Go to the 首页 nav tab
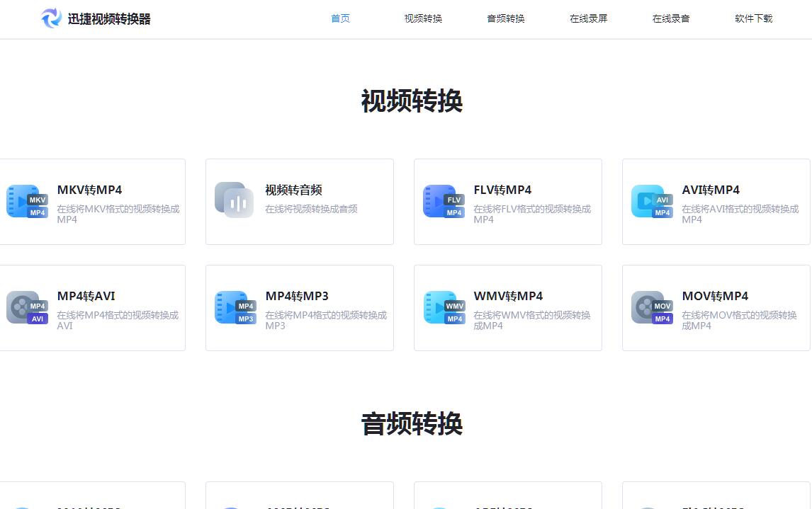812x509 pixels. tap(340, 18)
